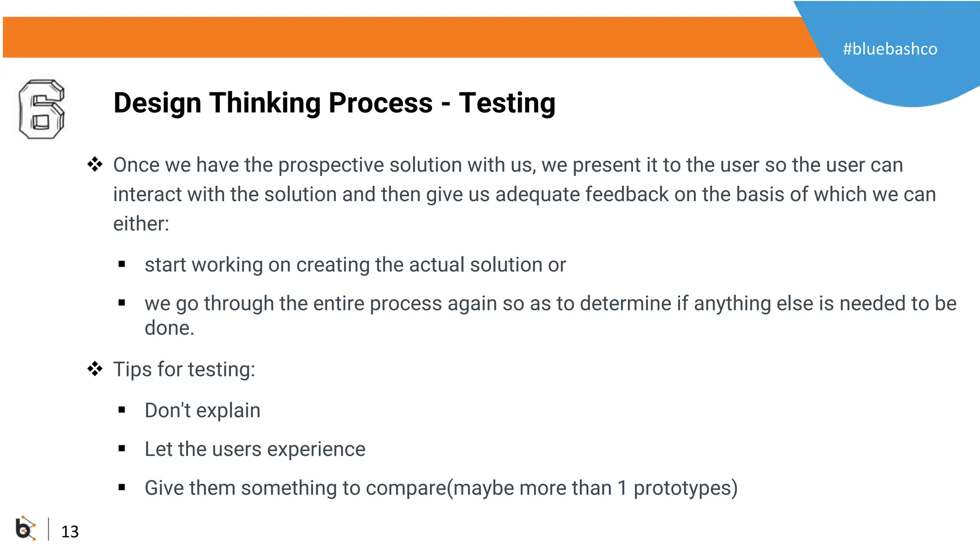Click the slide number 13

coord(70,531)
